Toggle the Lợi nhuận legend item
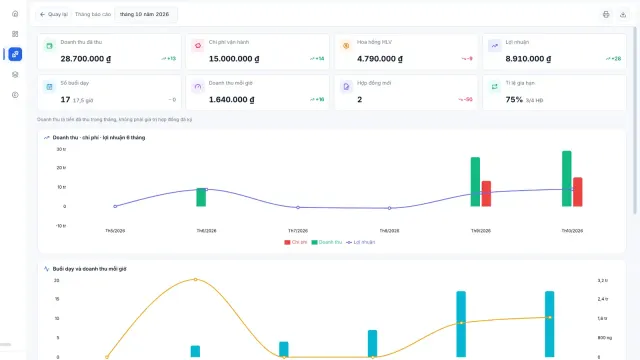This screenshot has height=360, width=640. (x=360, y=242)
